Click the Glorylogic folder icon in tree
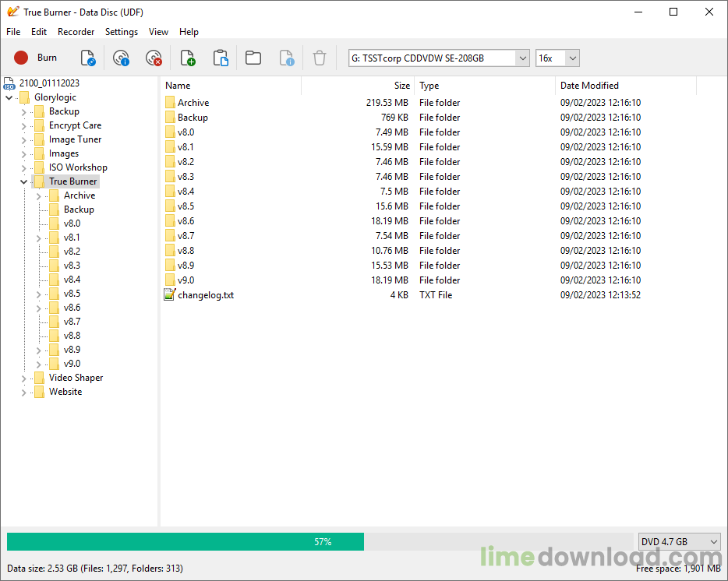Image resolution: width=728 pixels, height=581 pixels. click(x=25, y=97)
